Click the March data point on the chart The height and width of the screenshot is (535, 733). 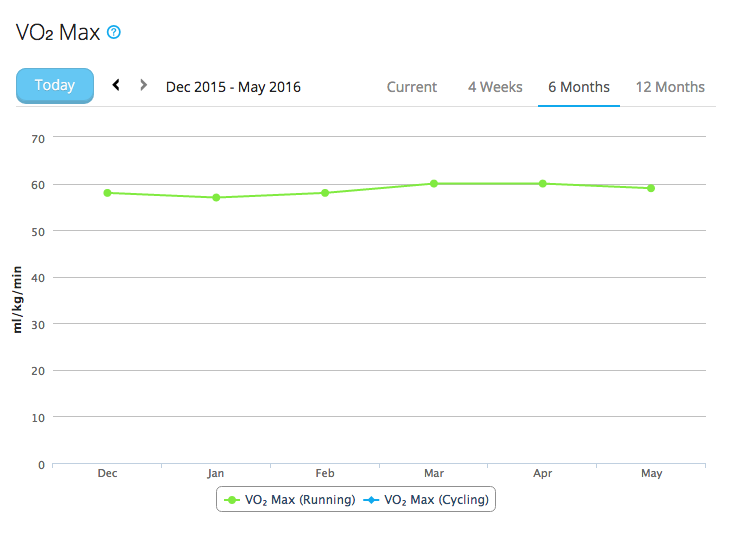click(434, 184)
